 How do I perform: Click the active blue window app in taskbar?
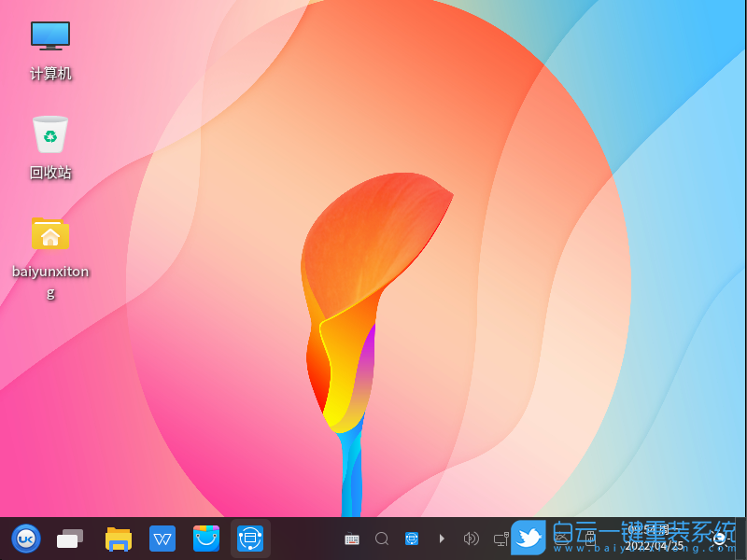pos(250,539)
